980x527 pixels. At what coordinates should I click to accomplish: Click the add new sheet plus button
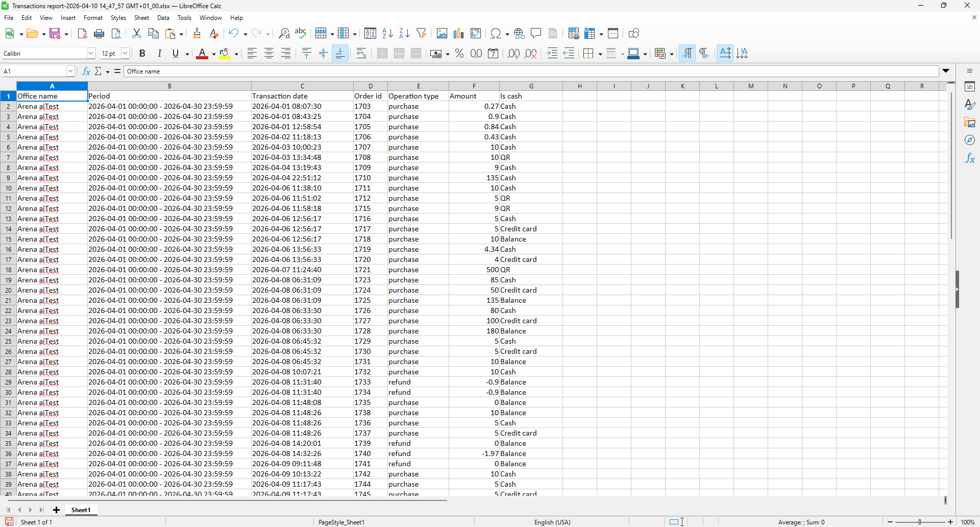tap(56, 510)
